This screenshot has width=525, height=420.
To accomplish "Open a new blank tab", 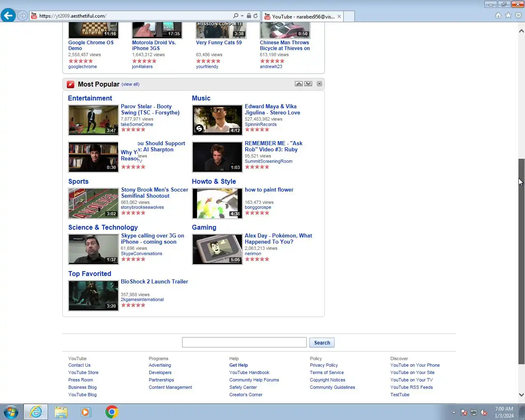I will pos(349,16).
